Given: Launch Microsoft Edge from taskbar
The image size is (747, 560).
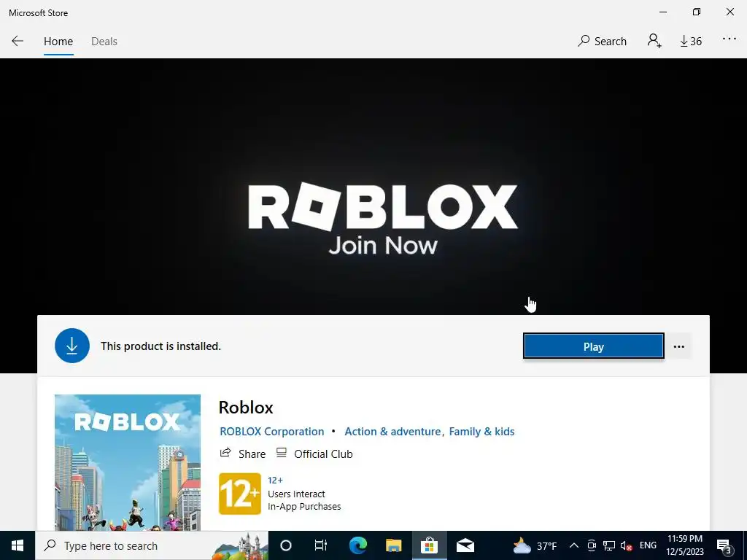Looking at the screenshot, I should tap(357, 545).
